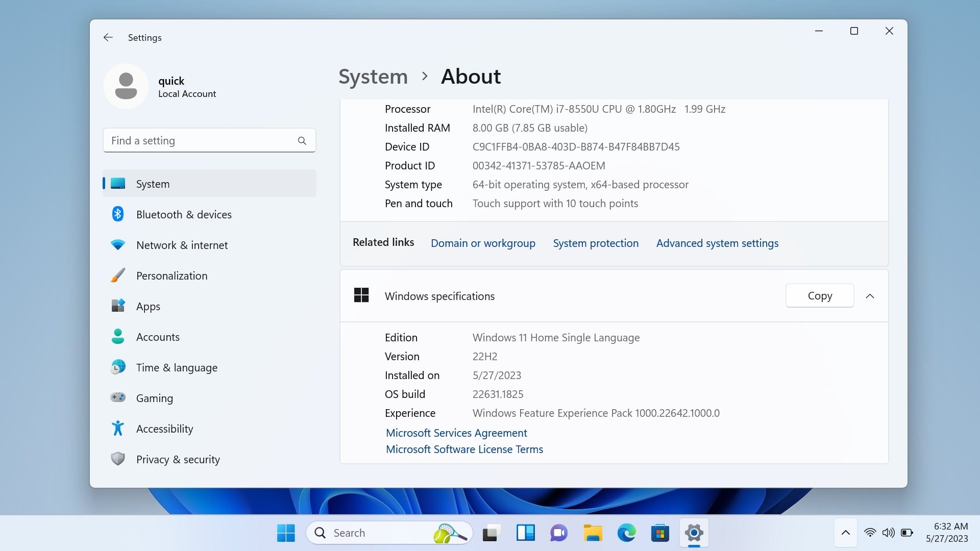
Task: Open Time & language settings
Action: [176, 367]
